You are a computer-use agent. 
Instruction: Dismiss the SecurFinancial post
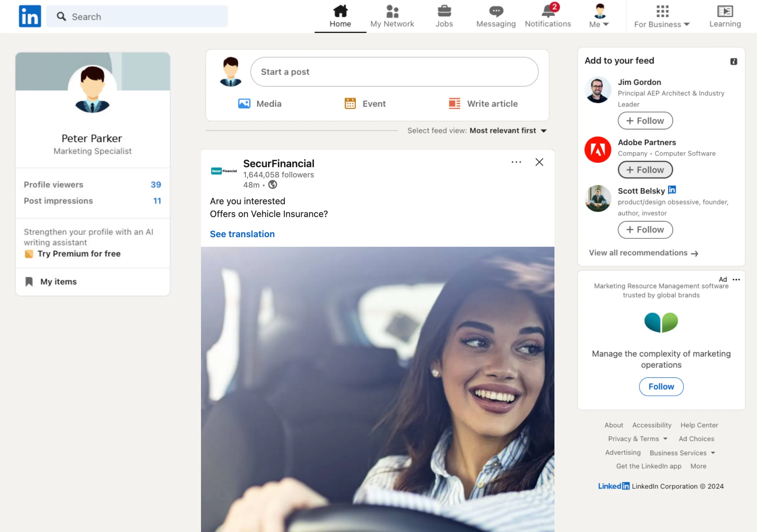click(x=540, y=162)
